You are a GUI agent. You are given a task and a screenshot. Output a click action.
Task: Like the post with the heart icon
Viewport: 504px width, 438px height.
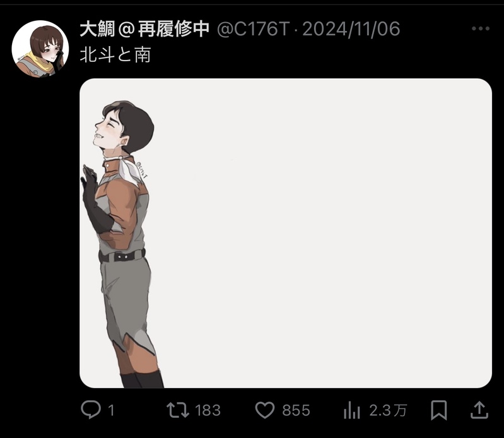(x=265, y=410)
